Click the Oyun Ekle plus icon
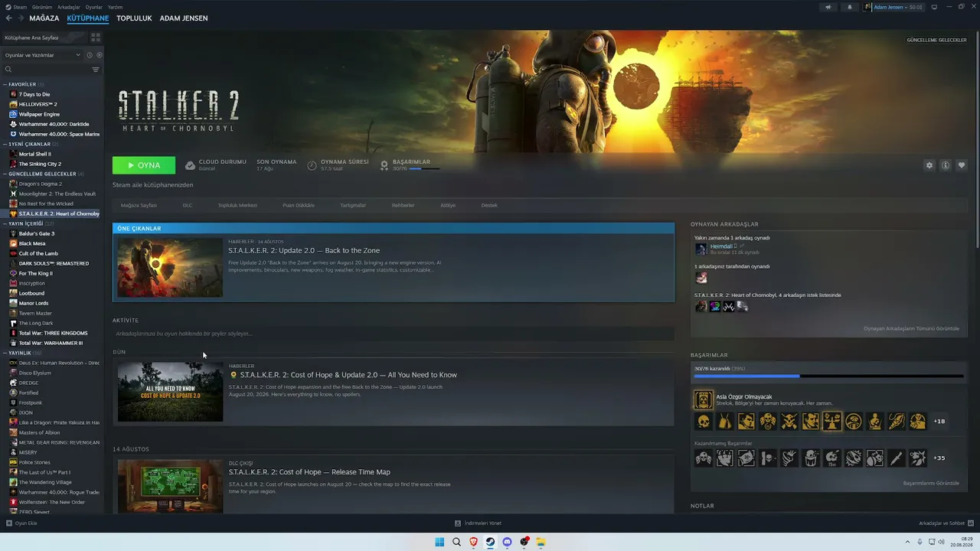 (9, 523)
